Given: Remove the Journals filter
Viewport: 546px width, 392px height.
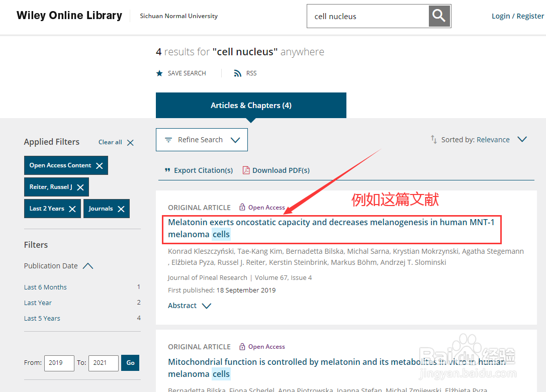Looking at the screenshot, I should (x=121, y=209).
